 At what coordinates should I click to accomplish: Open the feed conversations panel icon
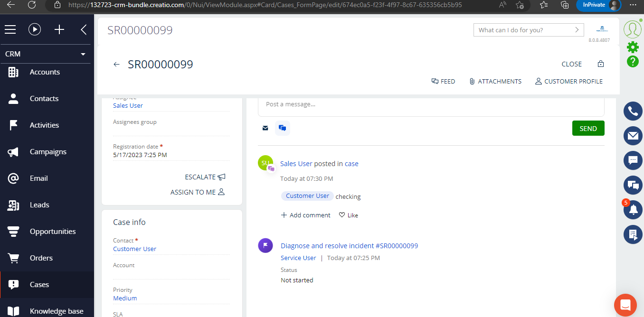pyautogui.click(x=633, y=185)
